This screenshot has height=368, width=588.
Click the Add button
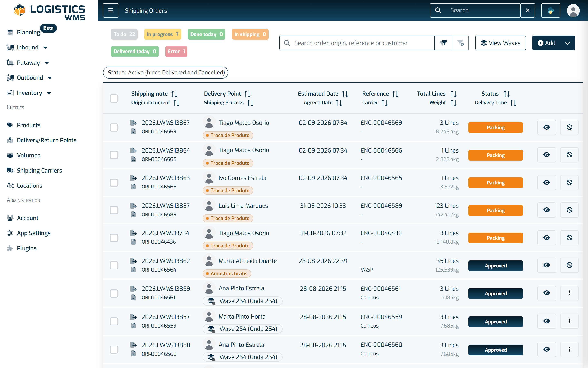(547, 43)
